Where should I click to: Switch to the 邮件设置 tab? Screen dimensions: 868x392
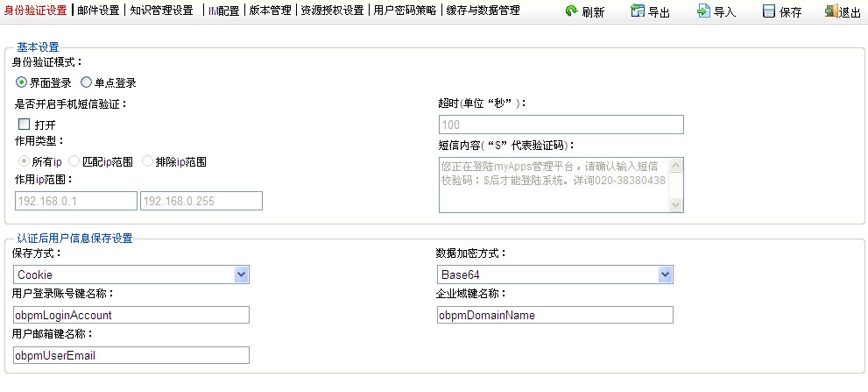(x=98, y=11)
